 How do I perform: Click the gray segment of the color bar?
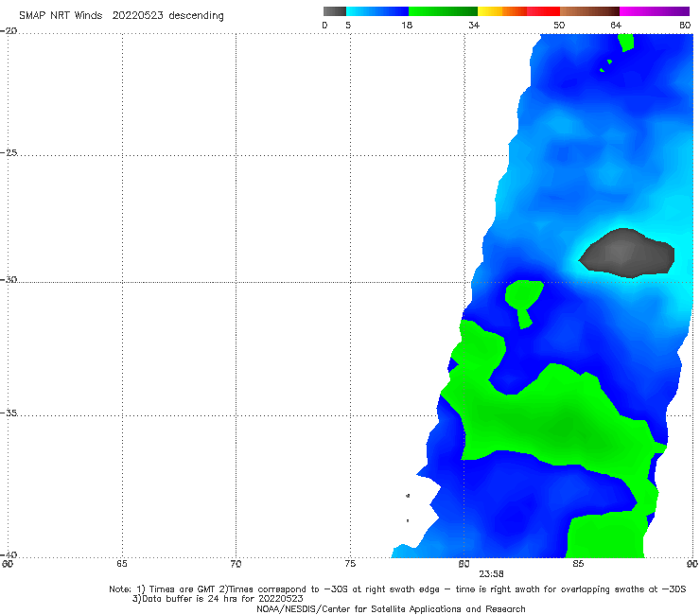[x=334, y=11]
